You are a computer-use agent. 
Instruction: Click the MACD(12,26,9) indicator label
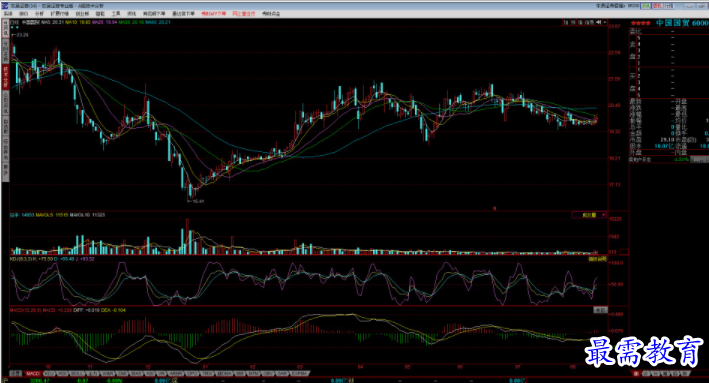(x=25, y=310)
